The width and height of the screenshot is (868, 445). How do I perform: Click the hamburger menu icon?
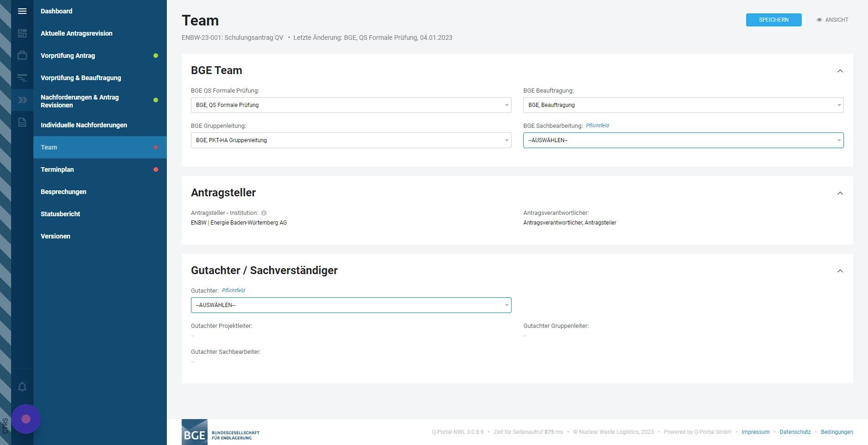pos(22,11)
